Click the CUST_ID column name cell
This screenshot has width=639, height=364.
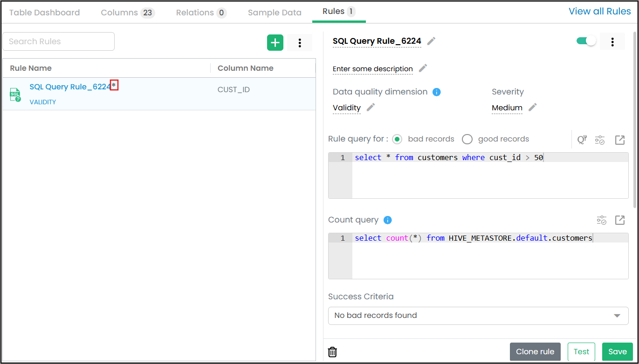pyautogui.click(x=234, y=89)
